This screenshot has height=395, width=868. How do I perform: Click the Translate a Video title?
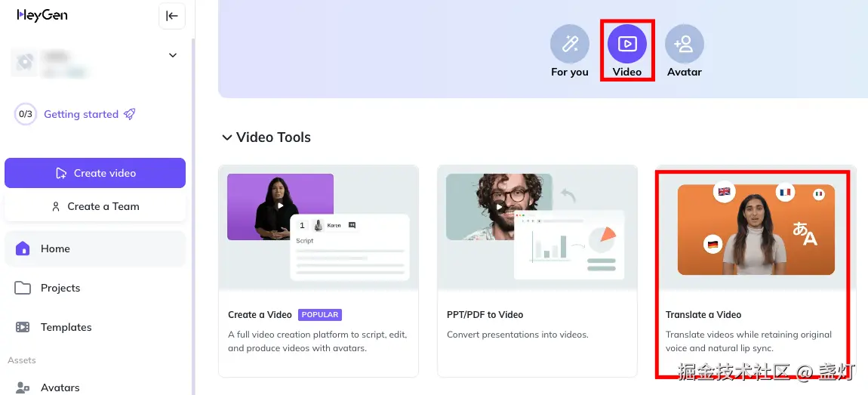pyautogui.click(x=703, y=315)
